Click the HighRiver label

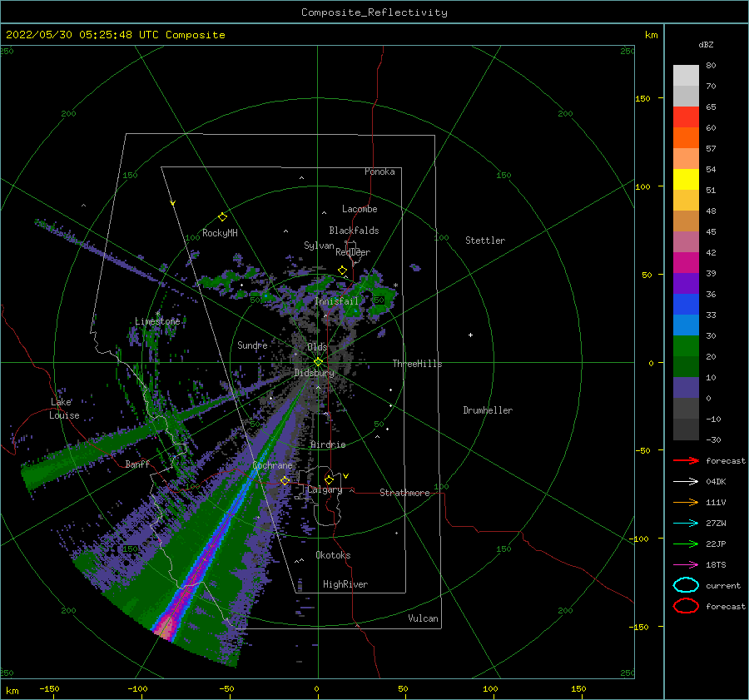pos(345,584)
